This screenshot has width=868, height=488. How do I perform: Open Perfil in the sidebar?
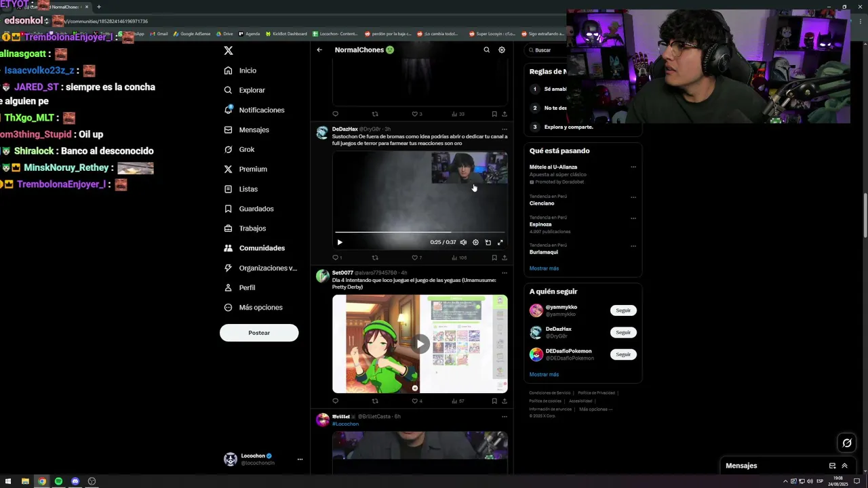tap(239, 287)
